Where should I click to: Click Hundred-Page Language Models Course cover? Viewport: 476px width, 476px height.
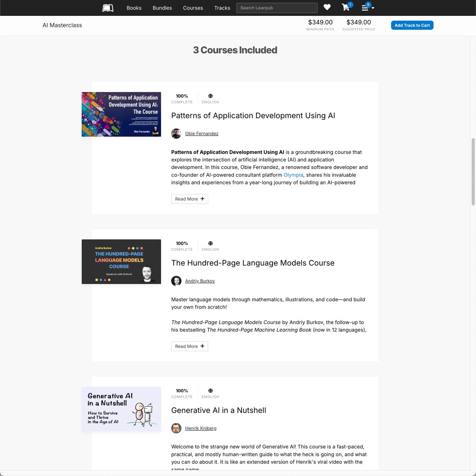coord(121,262)
